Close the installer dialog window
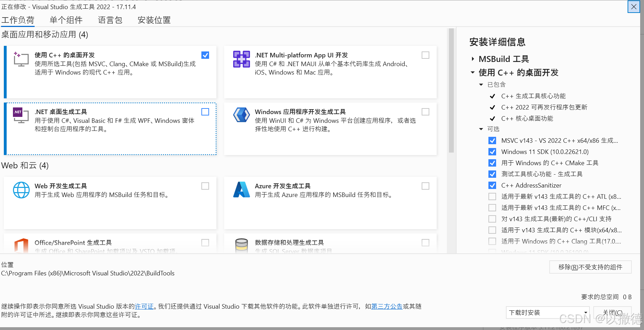The height and width of the screenshot is (330, 644). pyautogui.click(x=634, y=7)
